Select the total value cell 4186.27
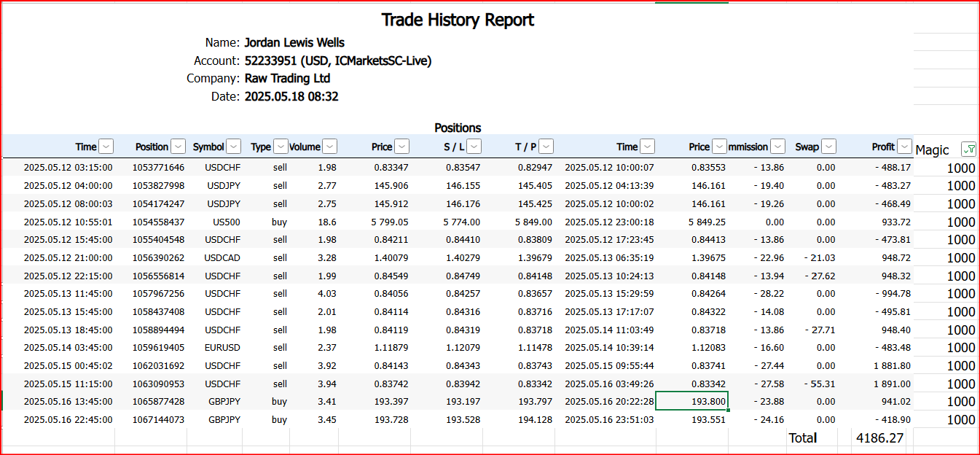Viewport: 980px width, 455px height. click(x=880, y=438)
